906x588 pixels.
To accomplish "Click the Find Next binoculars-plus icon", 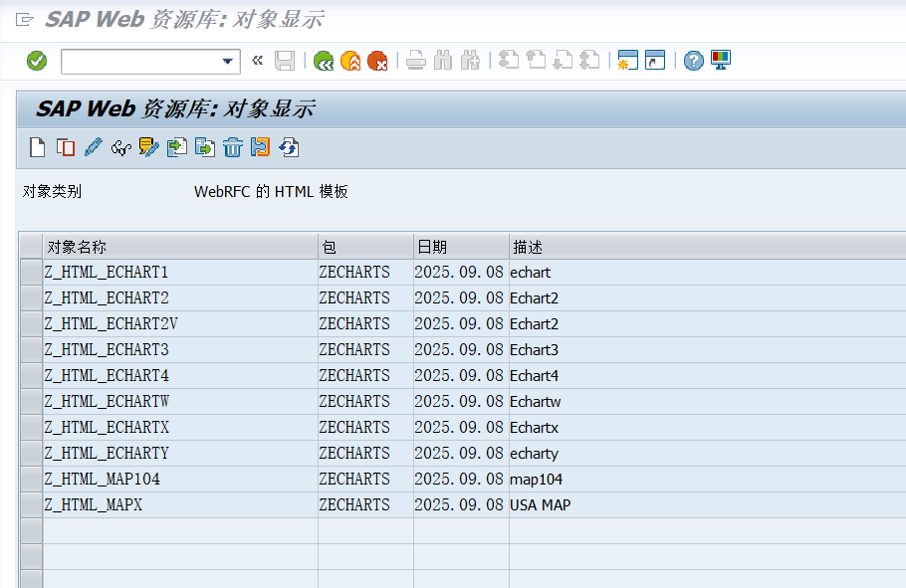I will click(470, 60).
